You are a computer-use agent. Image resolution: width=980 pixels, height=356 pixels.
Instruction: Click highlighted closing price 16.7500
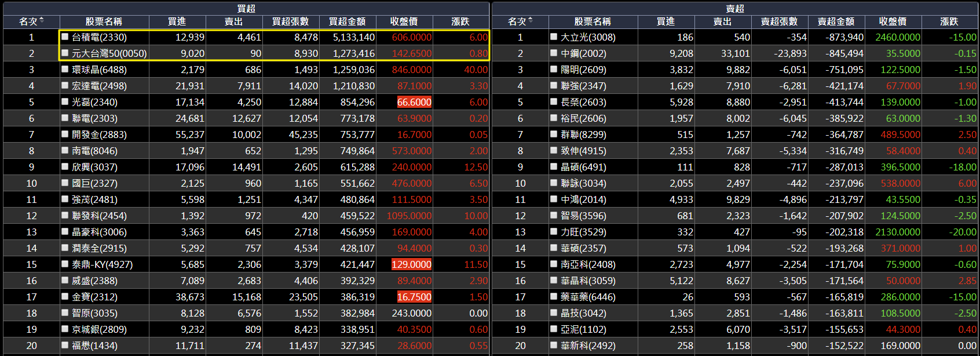(414, 297)
